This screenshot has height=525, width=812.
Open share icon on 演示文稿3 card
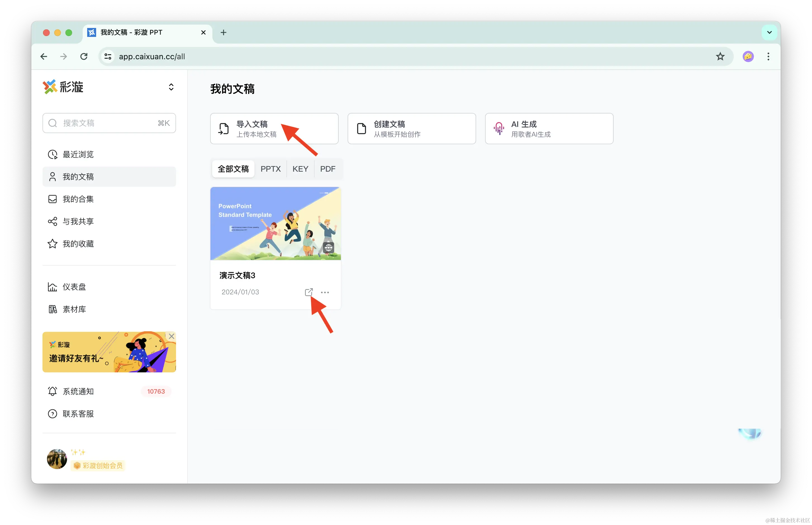pyautogui.click(x=308, y=292)
